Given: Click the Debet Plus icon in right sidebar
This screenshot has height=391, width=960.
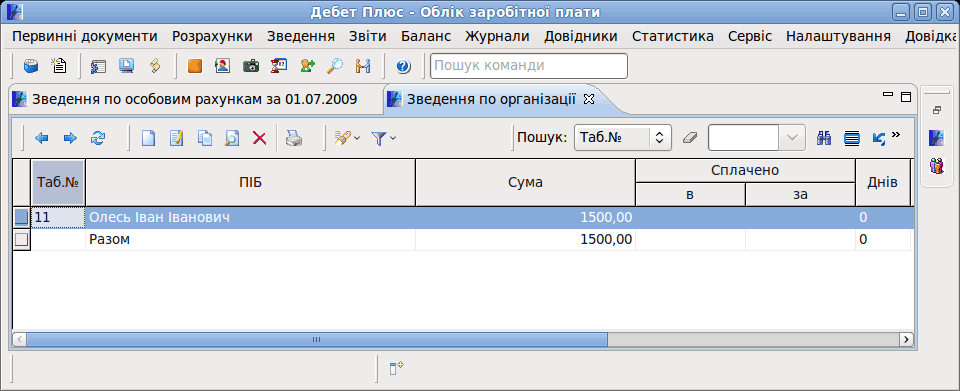Looking at the screenshot, I should (x=936, y=138).
